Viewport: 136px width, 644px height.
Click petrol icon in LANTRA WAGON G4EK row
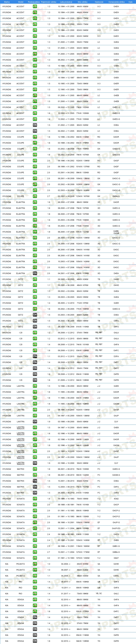[35, 428]
